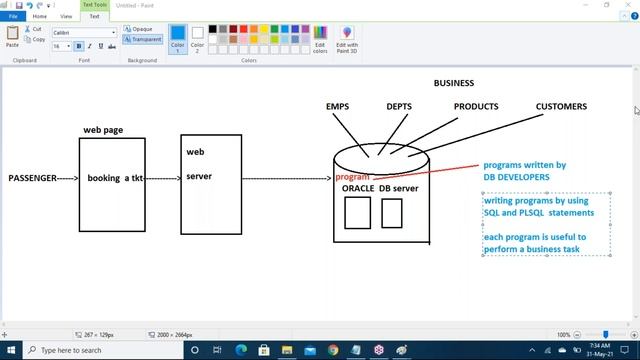The image size is (640, 360).
Task: Select Transparent background option
Action: pyautogui.click(x=142, y=40)
